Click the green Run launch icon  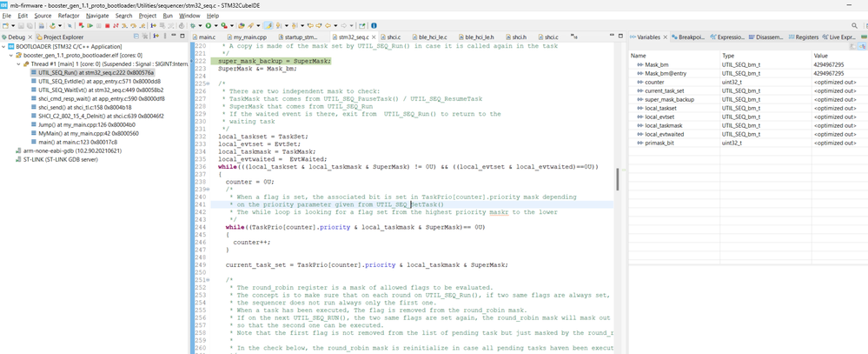(209, 25)
